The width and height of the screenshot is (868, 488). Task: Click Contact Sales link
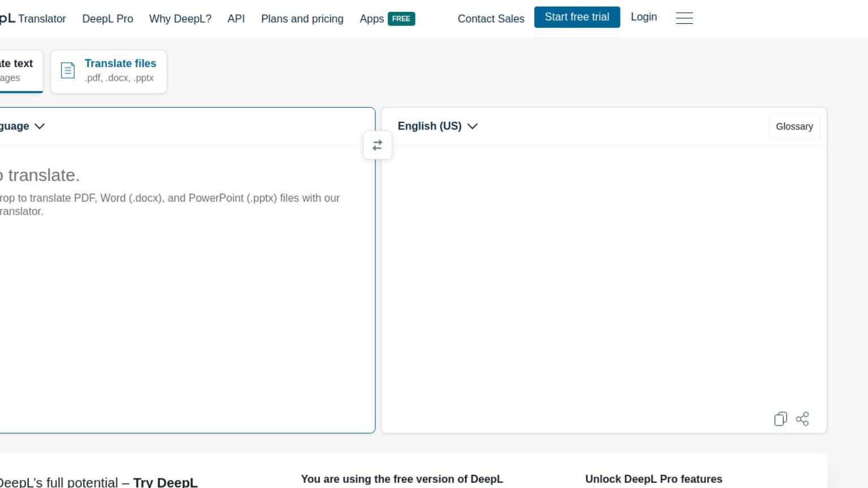[x=491, y=19]
